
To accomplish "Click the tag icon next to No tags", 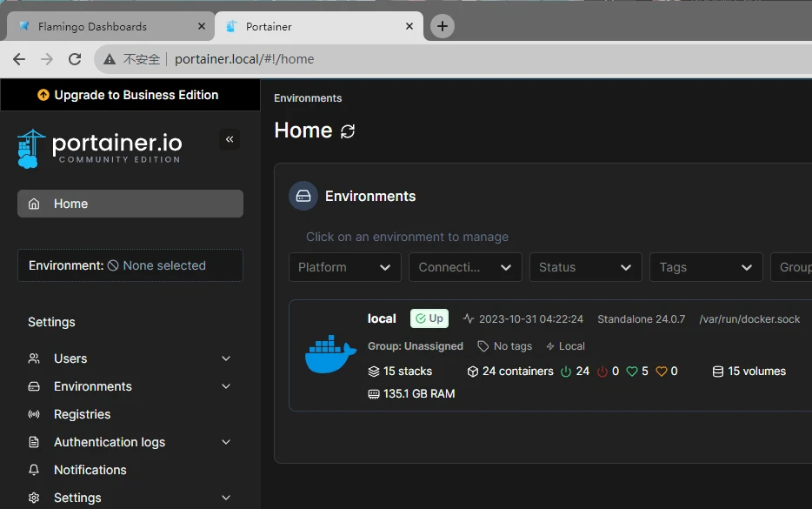I will pos(483,346).
